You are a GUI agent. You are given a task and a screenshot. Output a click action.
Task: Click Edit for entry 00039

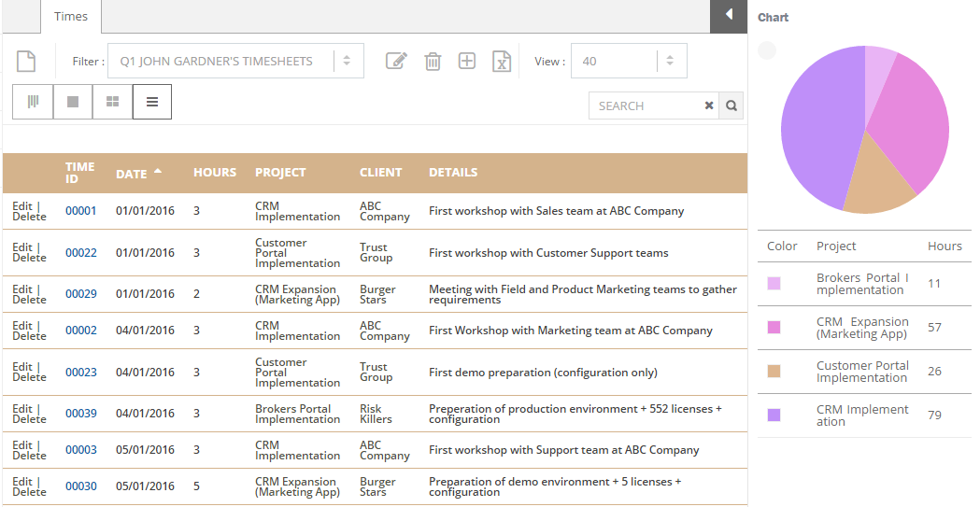[21, 408]
